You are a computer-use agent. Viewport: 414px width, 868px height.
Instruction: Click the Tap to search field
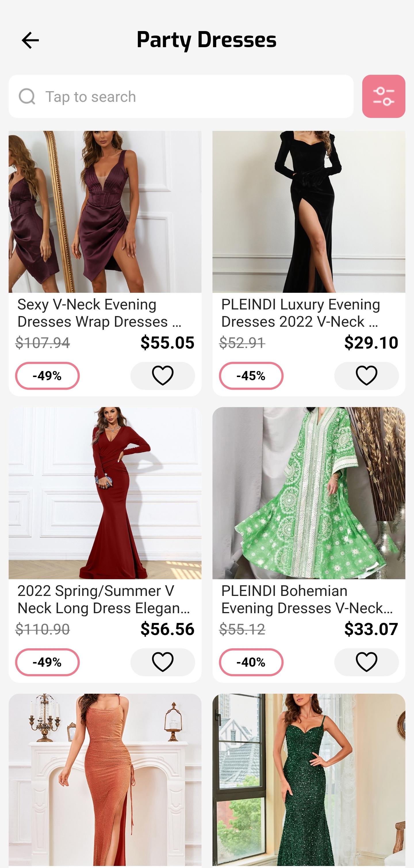(x=181, y=96)
